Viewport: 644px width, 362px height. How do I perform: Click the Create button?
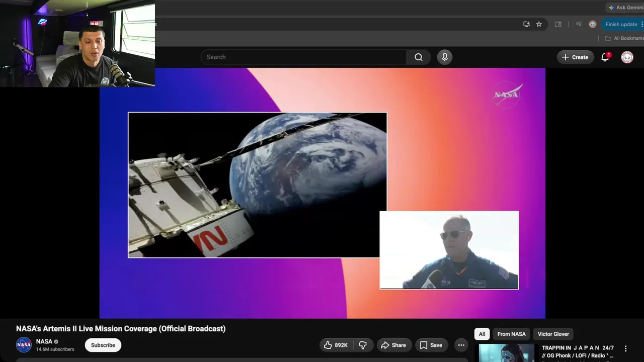click(575, 57)
